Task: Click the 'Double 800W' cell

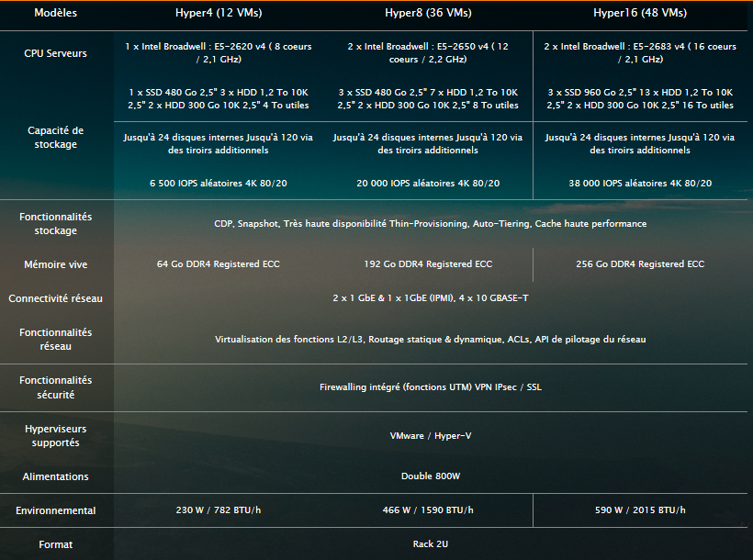Action: pyautogui.click(x=431, y=476)
